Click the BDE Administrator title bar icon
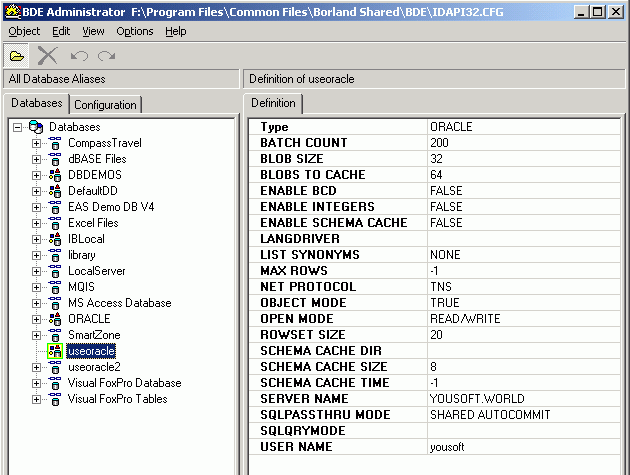 click(12, 12)
